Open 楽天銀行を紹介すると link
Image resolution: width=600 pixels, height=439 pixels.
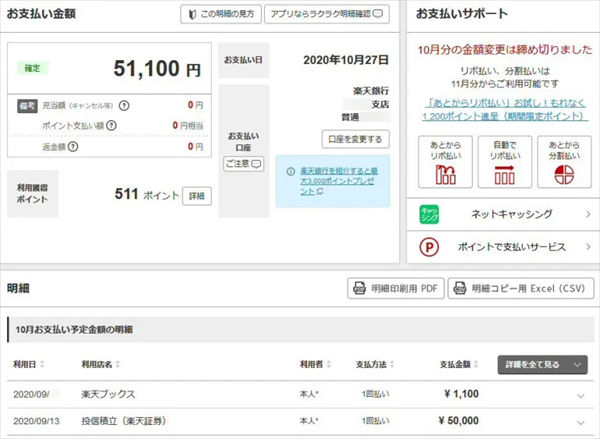coord(339,181)
